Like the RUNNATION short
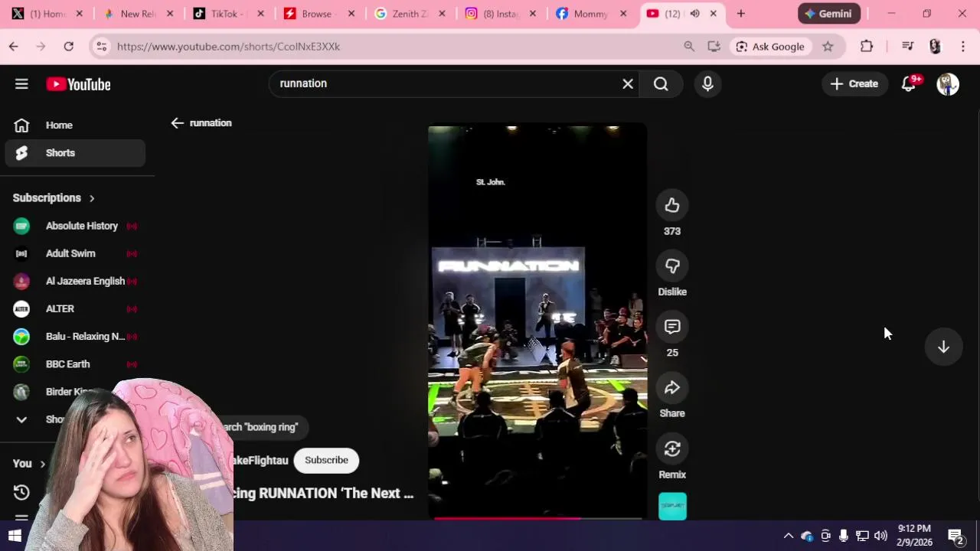The height and width of the screenshot is (551, 980). point(672,205)
